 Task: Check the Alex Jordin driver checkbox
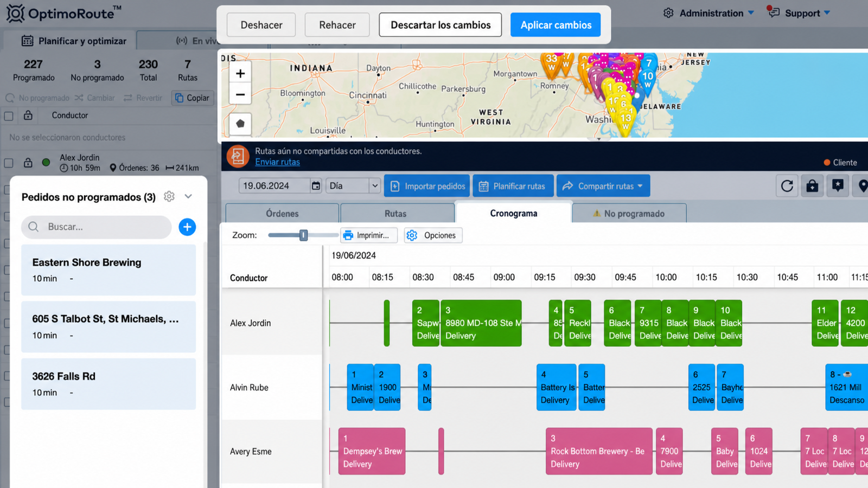point(9,163)
